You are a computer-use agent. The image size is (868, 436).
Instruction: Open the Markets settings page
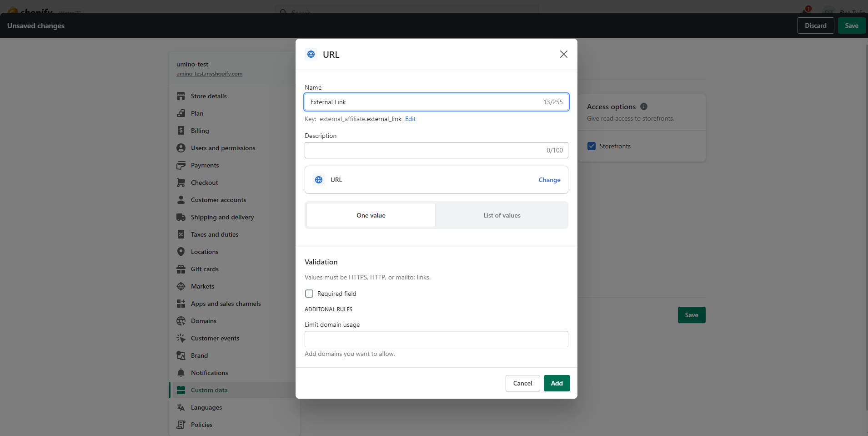pyautogui.click(x=202, y=286)
